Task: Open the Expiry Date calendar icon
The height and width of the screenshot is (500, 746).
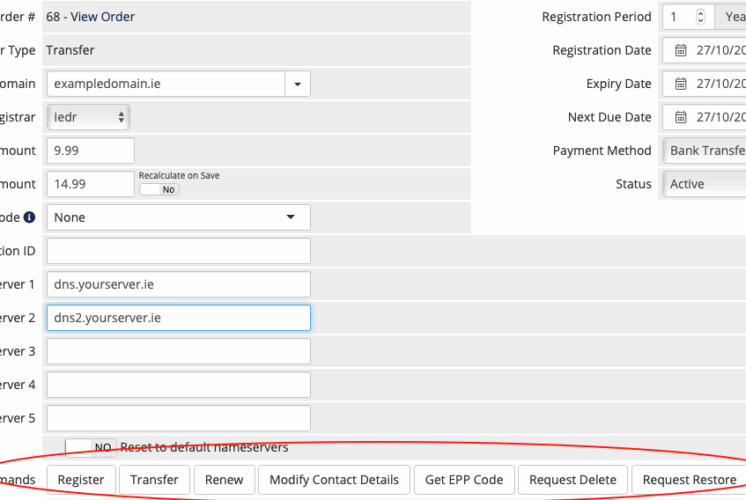Action: tap(681, 84)
